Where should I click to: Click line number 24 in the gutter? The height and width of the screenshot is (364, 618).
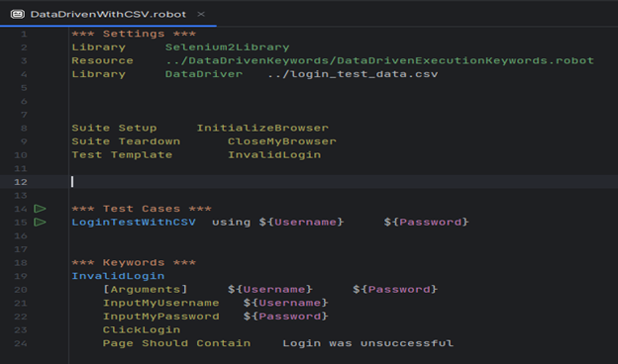pos(21,343)
